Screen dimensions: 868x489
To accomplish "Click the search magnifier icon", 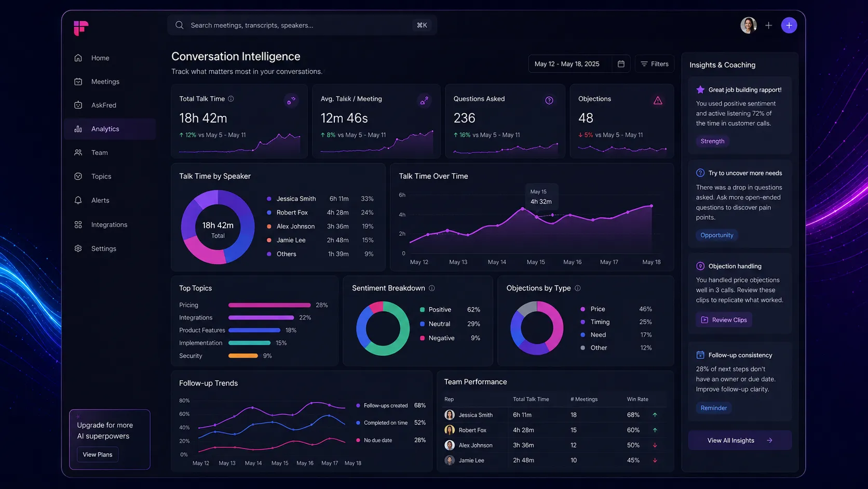I will coord(180,25).
